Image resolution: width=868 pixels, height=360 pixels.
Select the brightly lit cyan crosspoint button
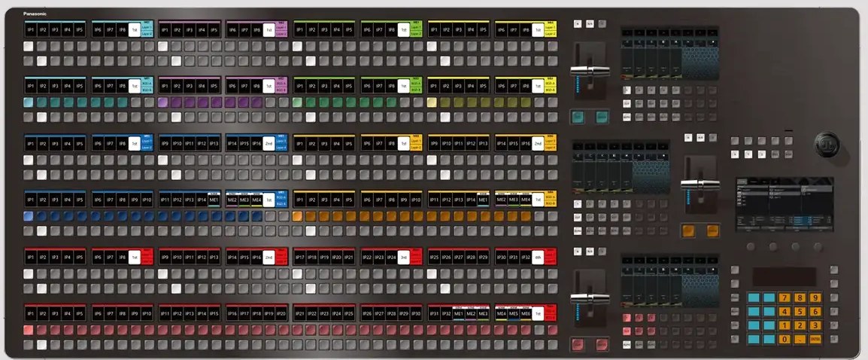pos(29,102)
